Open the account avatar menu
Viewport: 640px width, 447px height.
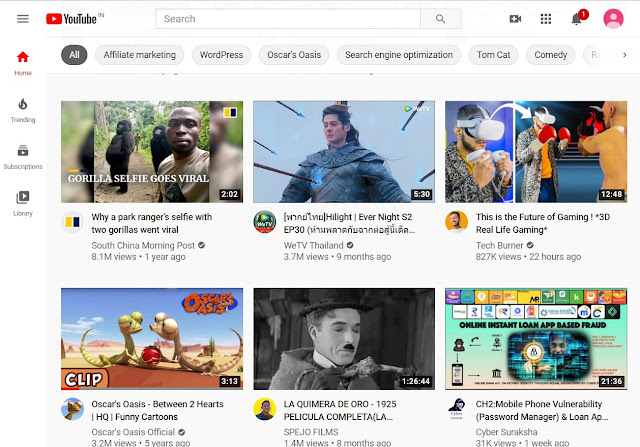coord(613,19)
